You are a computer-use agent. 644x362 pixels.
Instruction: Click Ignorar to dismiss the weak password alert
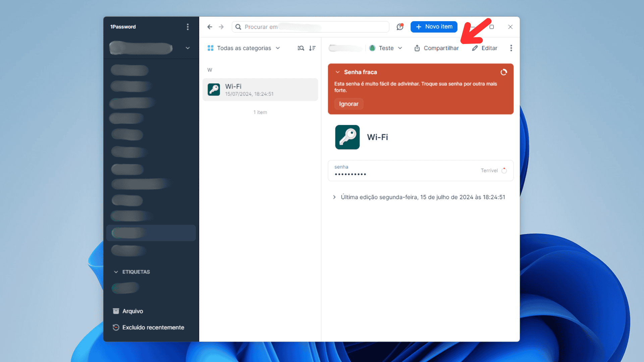348,104
